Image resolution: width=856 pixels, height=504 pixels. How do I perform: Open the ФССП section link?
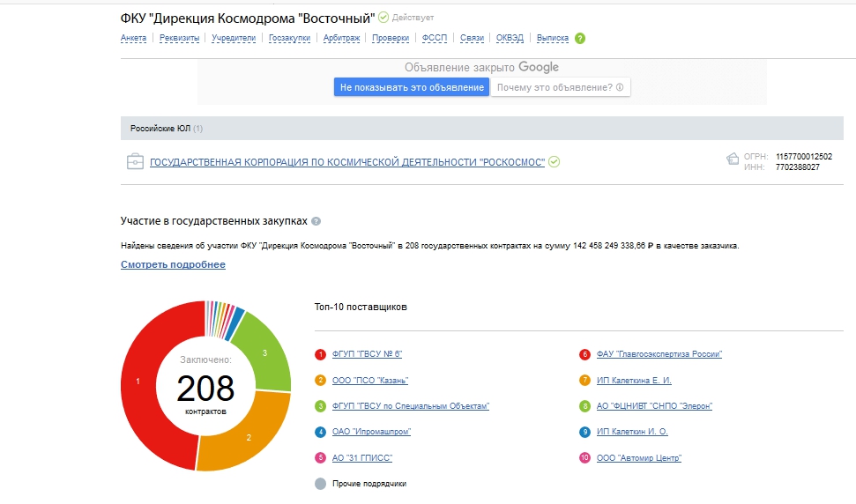434,38
